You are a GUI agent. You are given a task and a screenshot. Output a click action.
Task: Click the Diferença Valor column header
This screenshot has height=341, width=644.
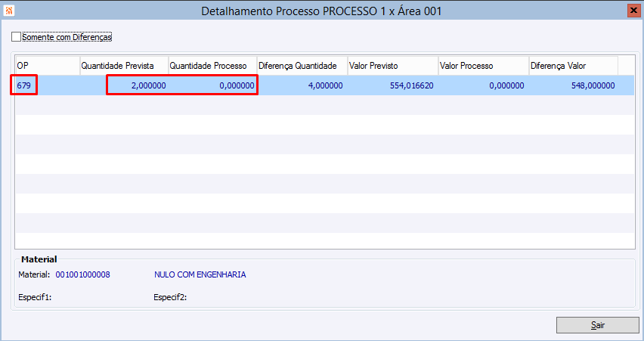pos(574,66)
